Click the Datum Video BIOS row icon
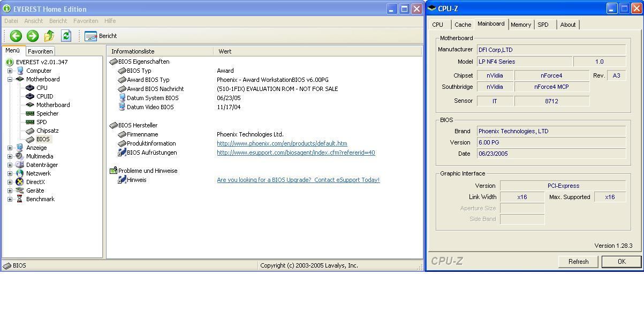 pos(122,107)
